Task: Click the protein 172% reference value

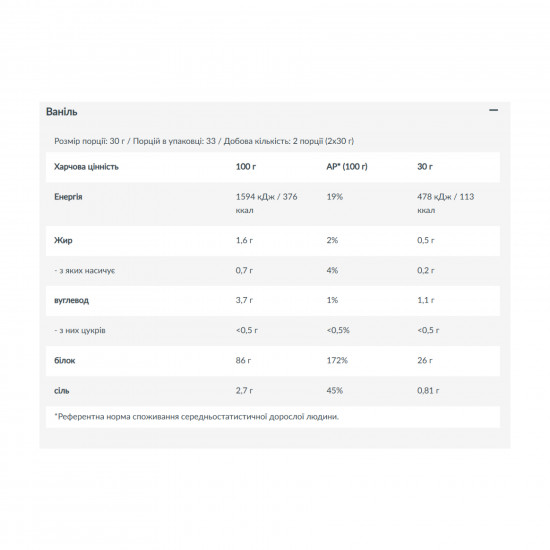Action: 337,361
